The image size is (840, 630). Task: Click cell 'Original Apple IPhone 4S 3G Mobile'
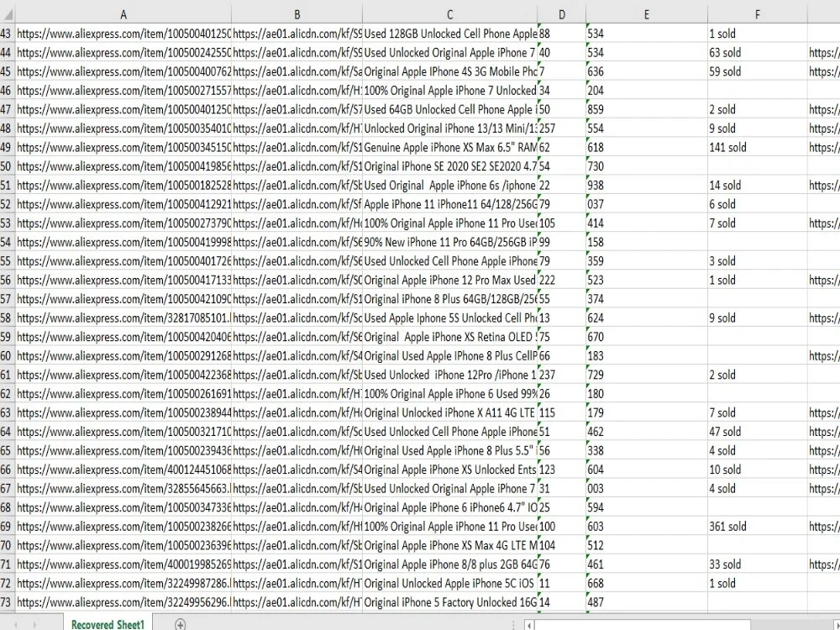pyautogui.click(x=450, y=71)
